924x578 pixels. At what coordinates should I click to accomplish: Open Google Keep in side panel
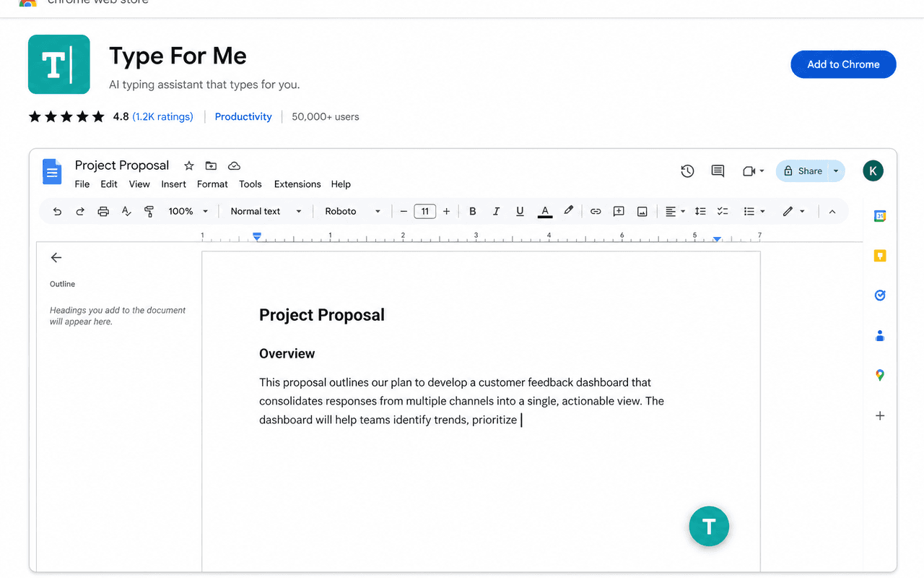point(880,256)
